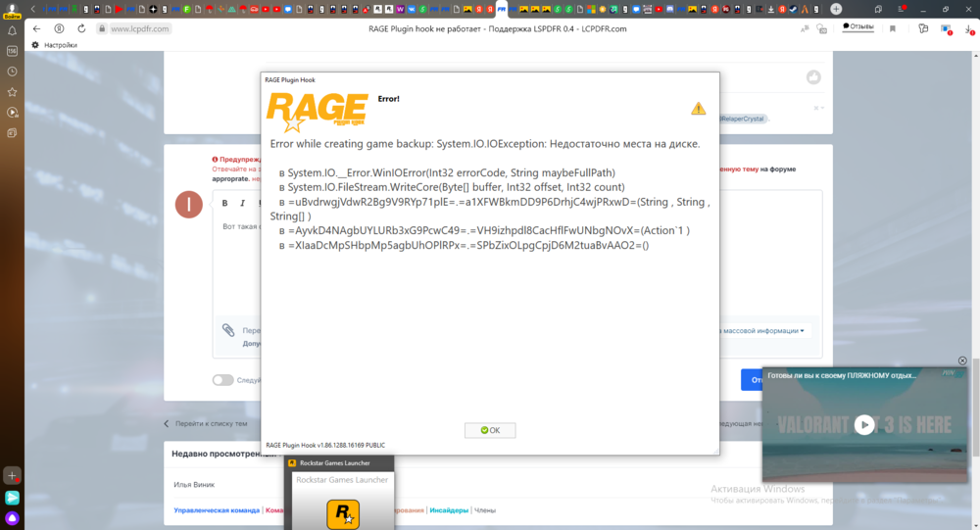Image resolution: width=980 pixels, height=530 pixels.
Task: Switch to the Steam tab
Action: (x=793, y=9)
